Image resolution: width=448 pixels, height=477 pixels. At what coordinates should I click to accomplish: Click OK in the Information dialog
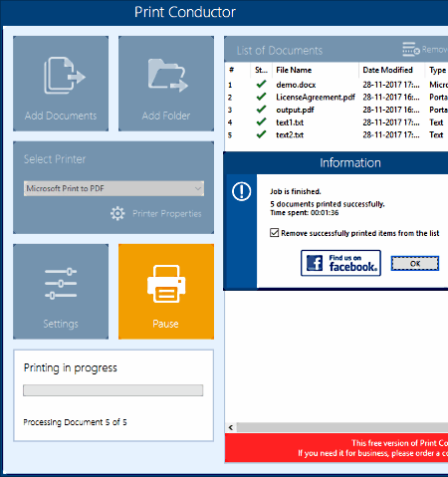click(415, 264)
